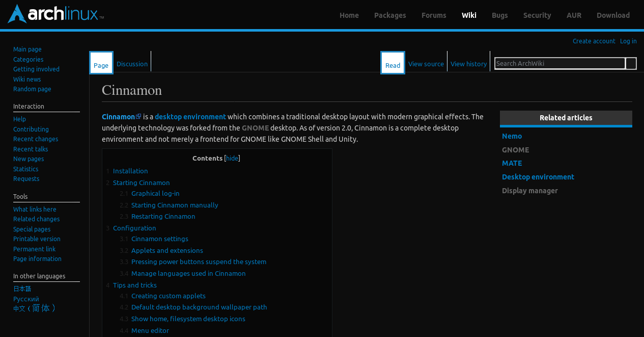644x337 pixels.
Task: Select the Wiki navigation item
Action: [469, 15]
